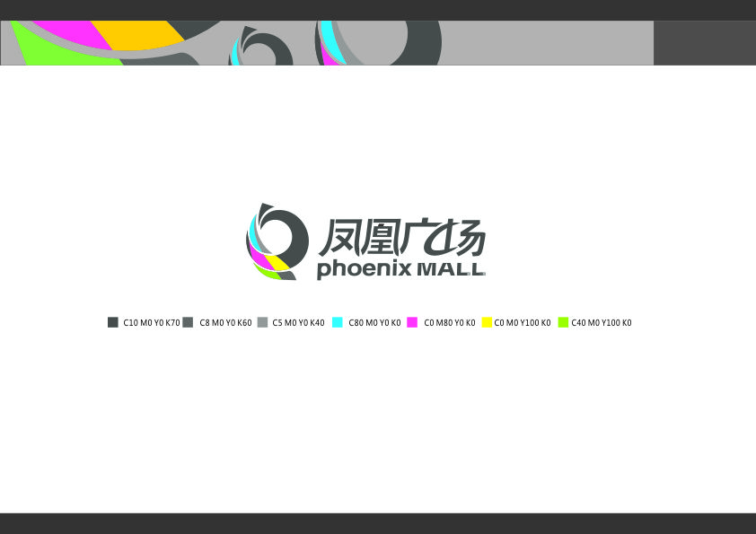Click the gray C8 M0 Y0 K60 swatch

pos(188,322)
